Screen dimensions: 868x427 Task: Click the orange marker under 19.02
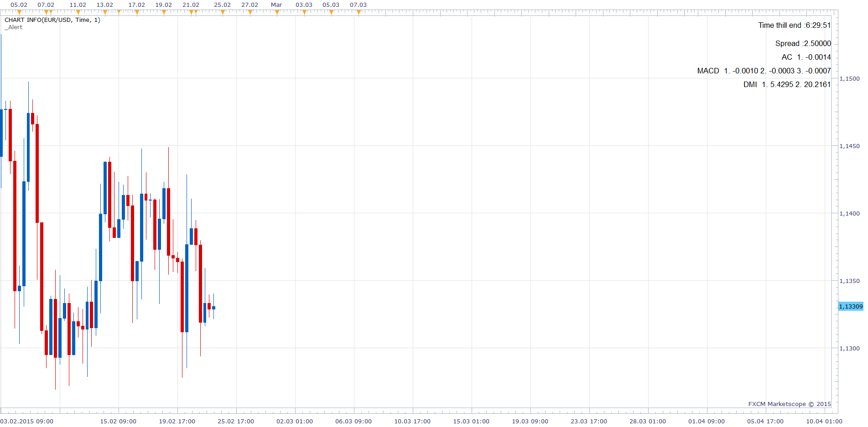click(x=164, y=12)
